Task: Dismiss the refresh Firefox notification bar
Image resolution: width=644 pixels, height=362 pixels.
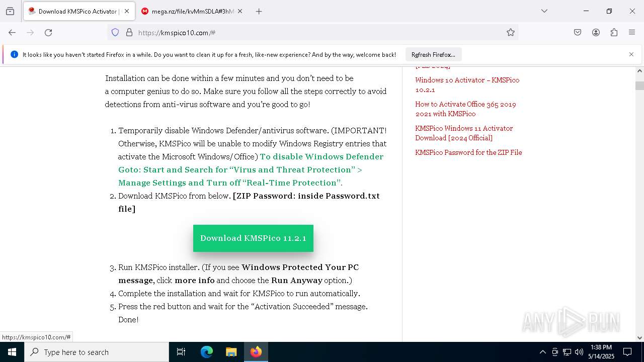Action: [x=631, y=54]
